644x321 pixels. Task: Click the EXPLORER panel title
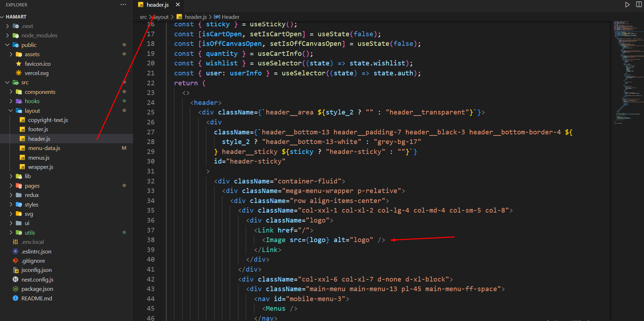click(16, 5)
